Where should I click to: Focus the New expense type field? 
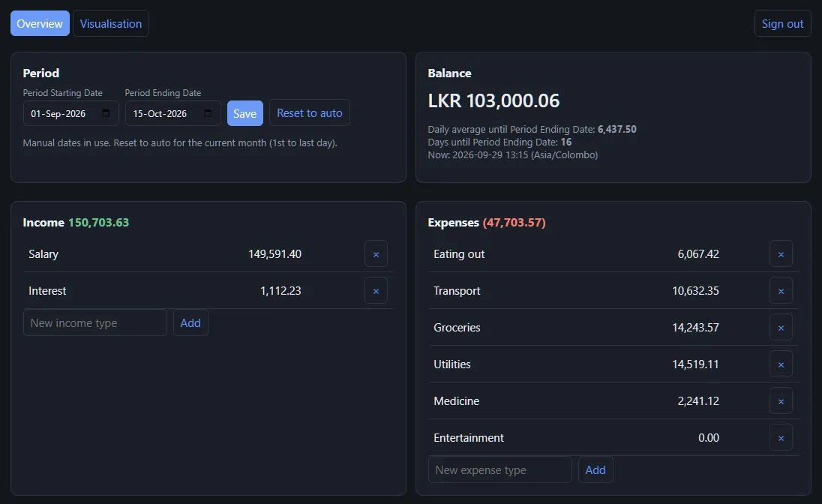(499, 470)
